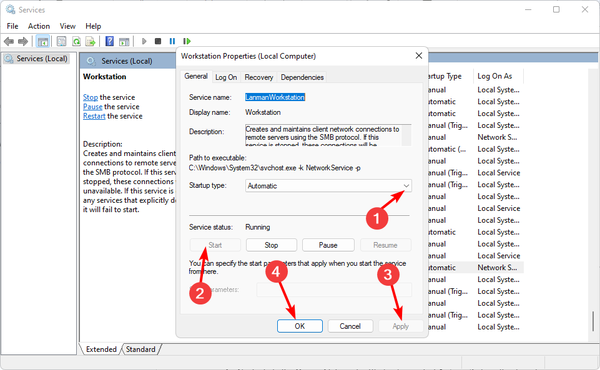Open Properties via toolbar icon
Viewport: 600px width, 370px height.
click(x=61, y=41)
